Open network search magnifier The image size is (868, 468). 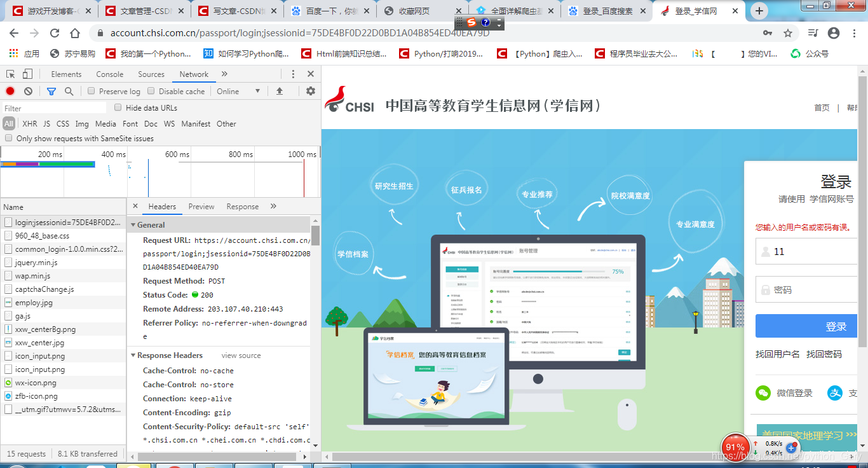click(69, 91)
